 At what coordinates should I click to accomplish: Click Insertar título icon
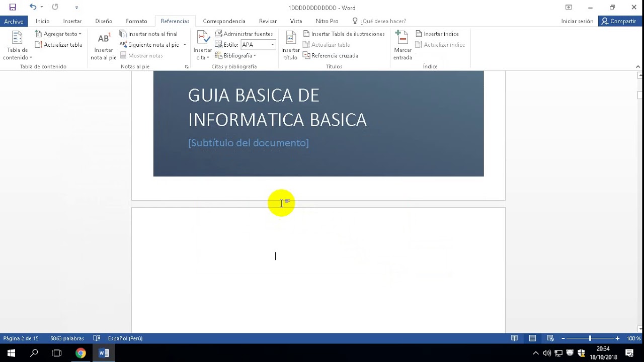[x=290, y=46]
